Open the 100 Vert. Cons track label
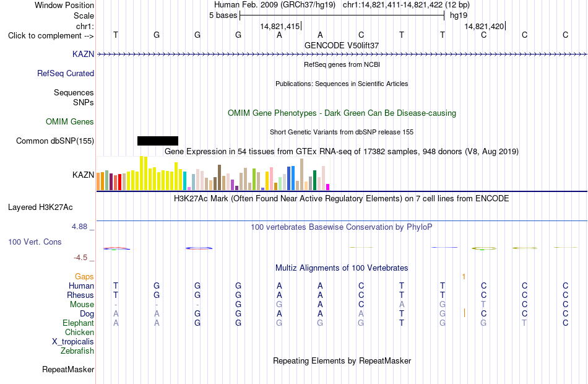Image resolution: width=588 pixels, height=384 pixels. (35, 242)
